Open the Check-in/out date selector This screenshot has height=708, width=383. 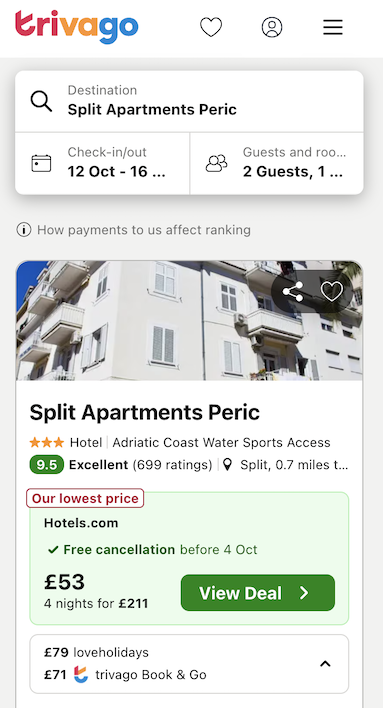103,163
